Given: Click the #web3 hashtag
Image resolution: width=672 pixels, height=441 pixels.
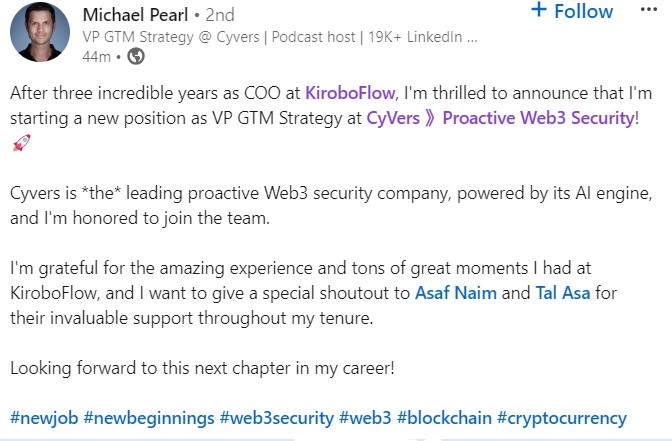Looking at the screenshot, I should coord(364,418).
